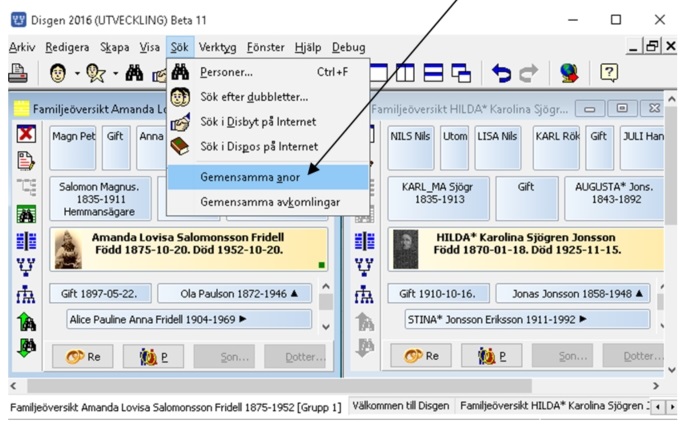Open the Arkiv menu
Screen dimensions: 691x433
pos(22,47)
